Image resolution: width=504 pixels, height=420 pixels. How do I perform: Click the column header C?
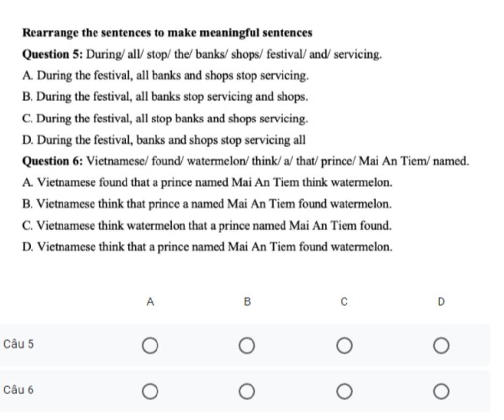pyautogui.click(x=344, y=302)
